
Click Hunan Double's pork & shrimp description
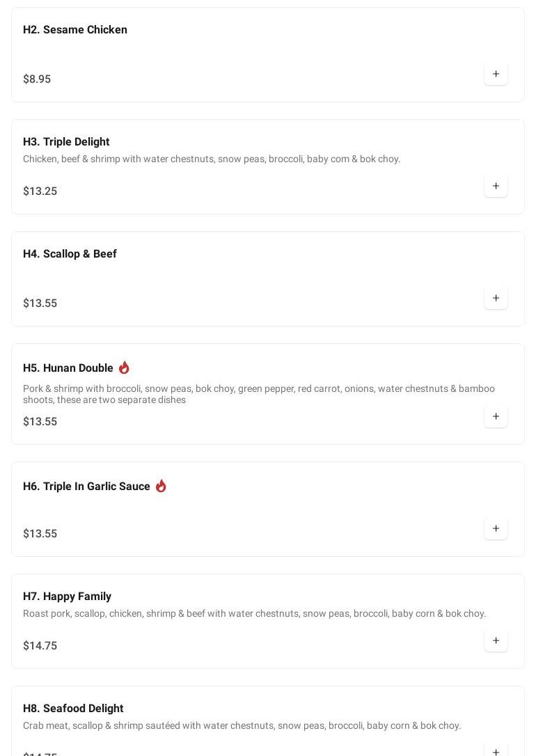point(258,394)
